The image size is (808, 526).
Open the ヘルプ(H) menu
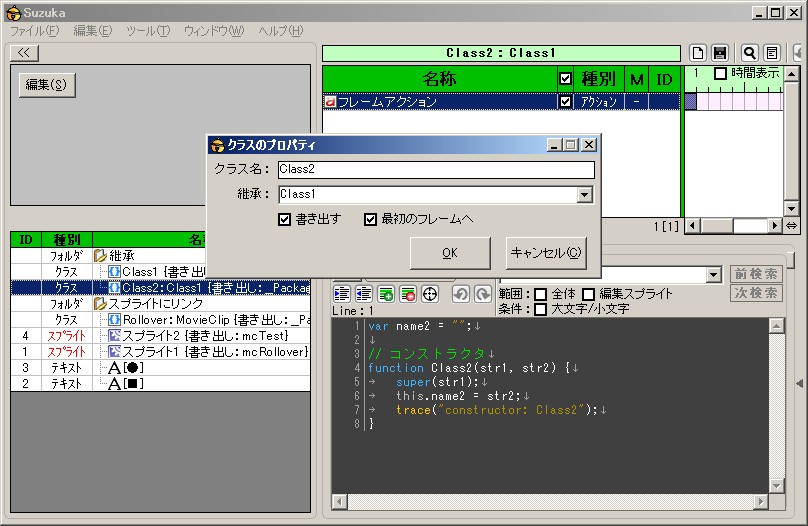tap(281, 31)
